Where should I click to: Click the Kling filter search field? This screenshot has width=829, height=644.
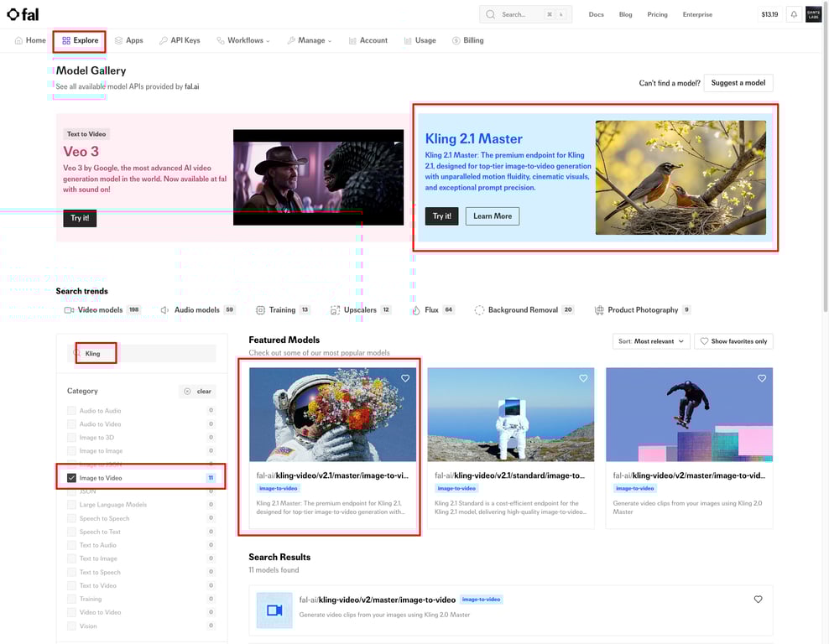(143, 354)
